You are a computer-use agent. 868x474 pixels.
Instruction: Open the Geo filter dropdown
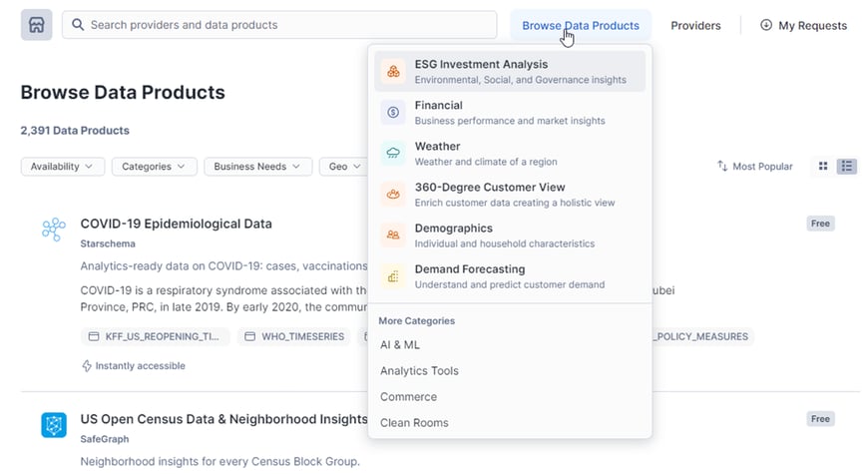pyautogui.click(x=344, y=167)
